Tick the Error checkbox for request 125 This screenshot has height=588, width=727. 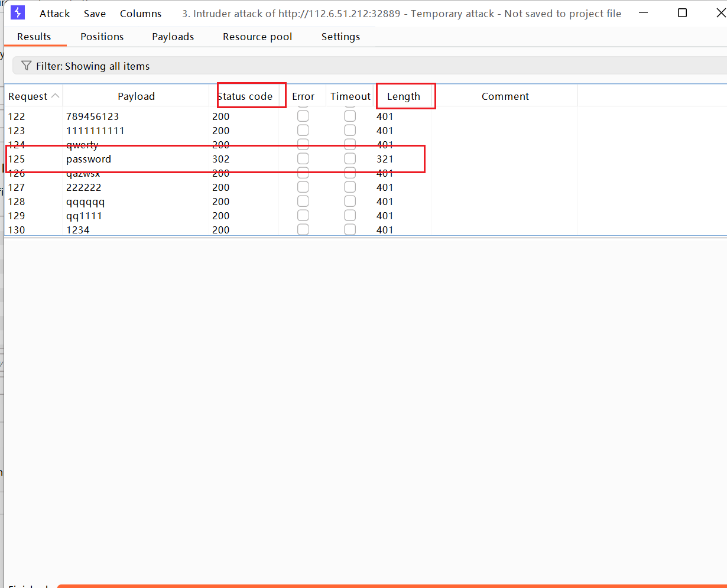pyautogui.click(x=303, y=159)
